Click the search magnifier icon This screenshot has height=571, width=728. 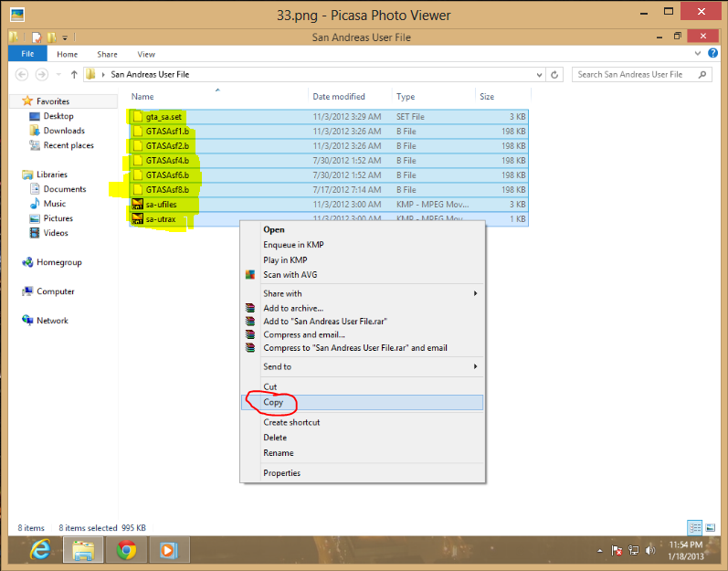coord(702,74)
